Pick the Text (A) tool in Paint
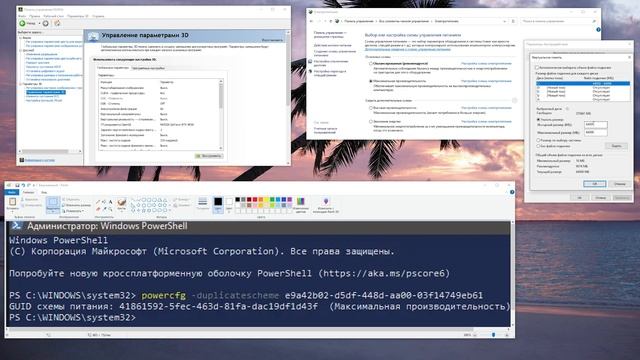The image size is (640, 360). pos(110,202)
